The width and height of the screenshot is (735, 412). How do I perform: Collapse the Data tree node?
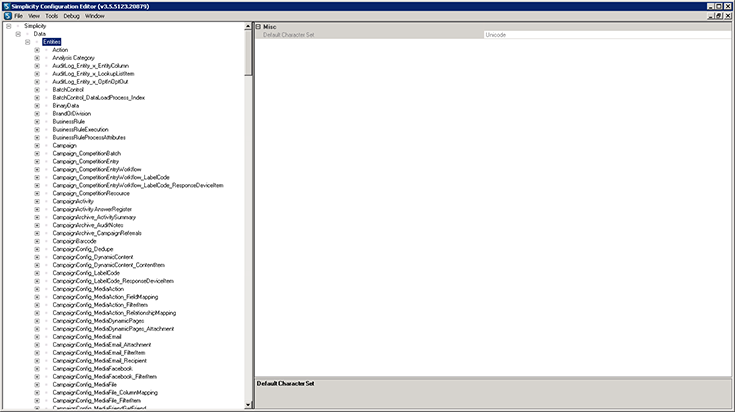point(18,34)
